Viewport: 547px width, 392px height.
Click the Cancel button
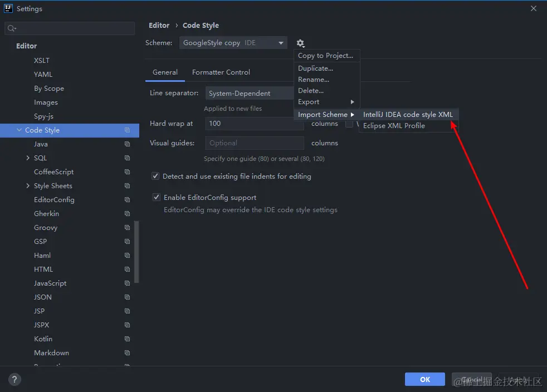tap(471, 379)
